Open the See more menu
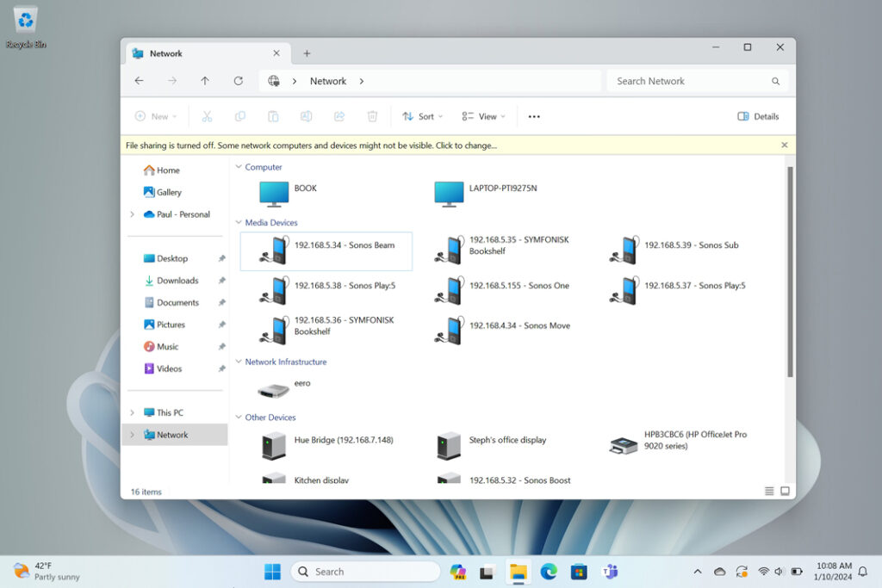Image resolution: width=882 pixels, height=588 pixels. pos(533,115)
